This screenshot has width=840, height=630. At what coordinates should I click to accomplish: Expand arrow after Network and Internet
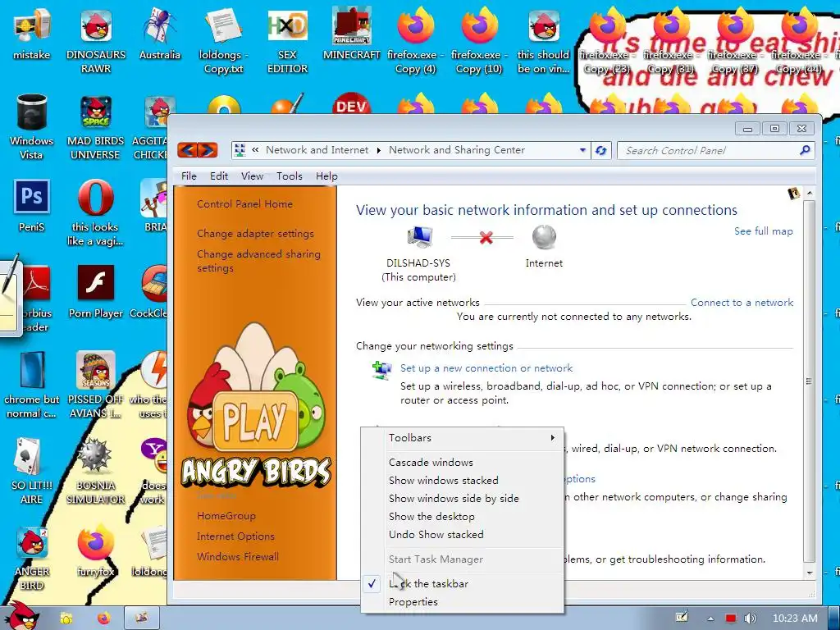point(379,151)
